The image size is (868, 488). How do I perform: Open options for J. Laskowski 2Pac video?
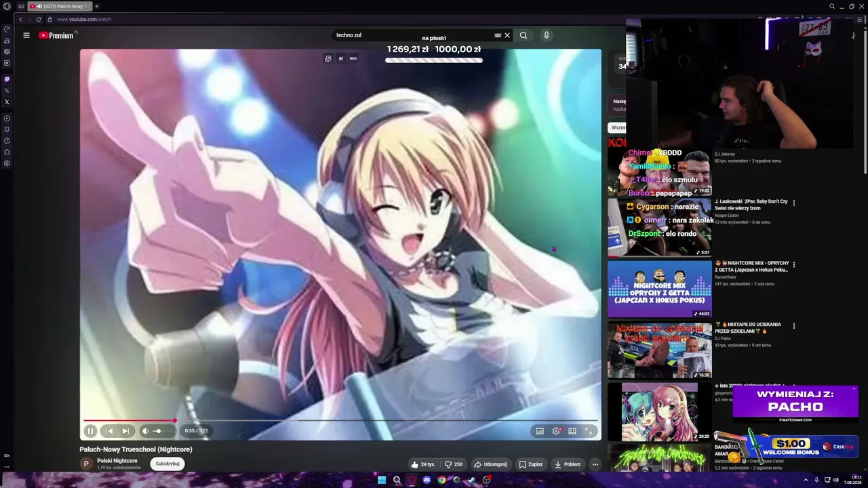793,203
